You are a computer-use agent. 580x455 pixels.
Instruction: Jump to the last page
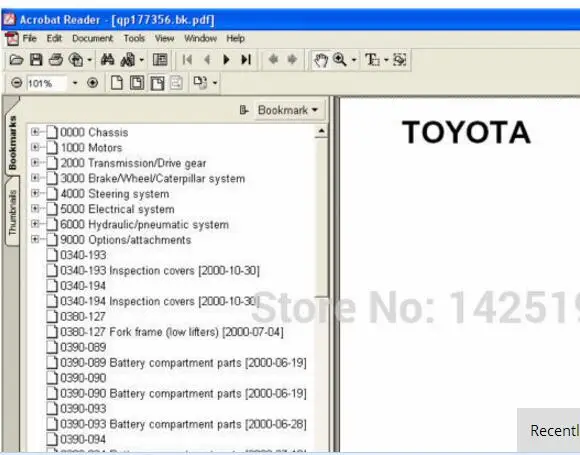tap(246, 60)
